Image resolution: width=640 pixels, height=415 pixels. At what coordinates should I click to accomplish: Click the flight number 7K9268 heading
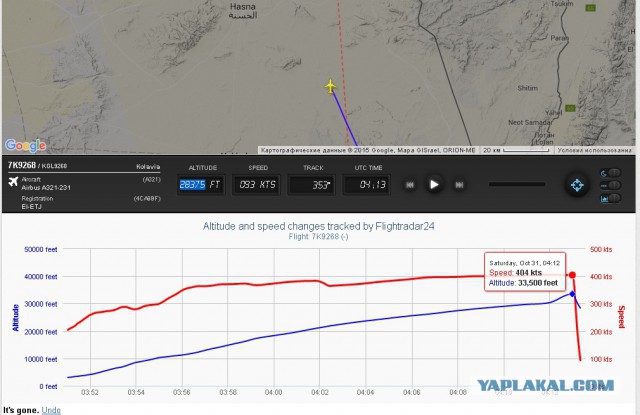[x=22, y=165]
